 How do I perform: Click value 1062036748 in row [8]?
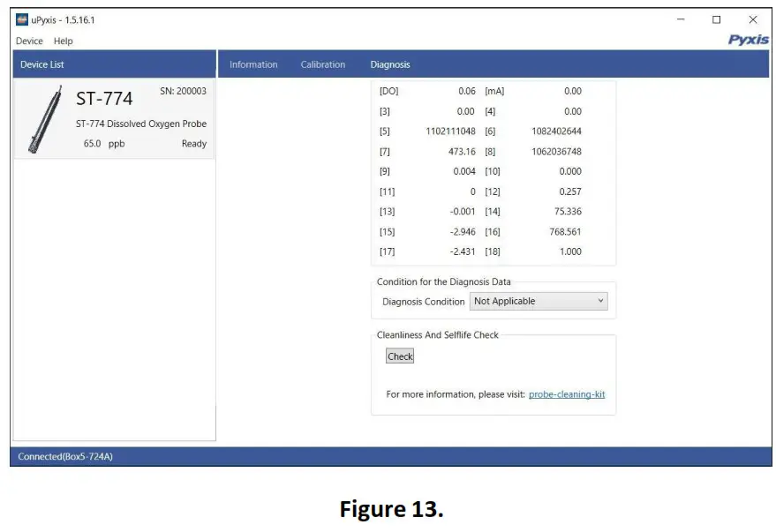click(x=556, y=151)
